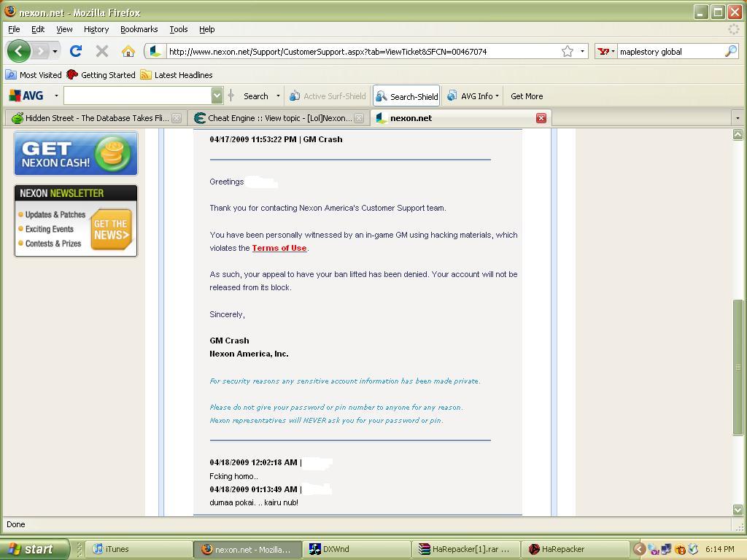Click the vertical scrollbar thumb
Screen dimensions: 747x560
coord(738,367)
